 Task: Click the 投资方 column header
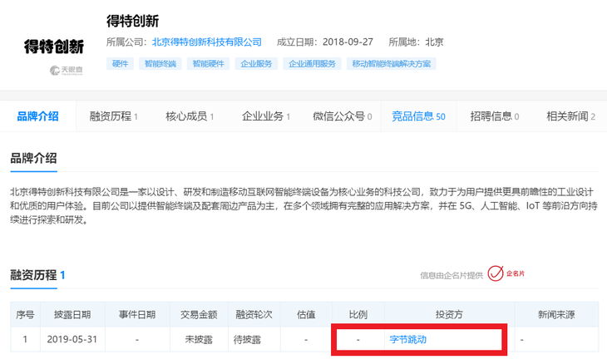point(449,314)
